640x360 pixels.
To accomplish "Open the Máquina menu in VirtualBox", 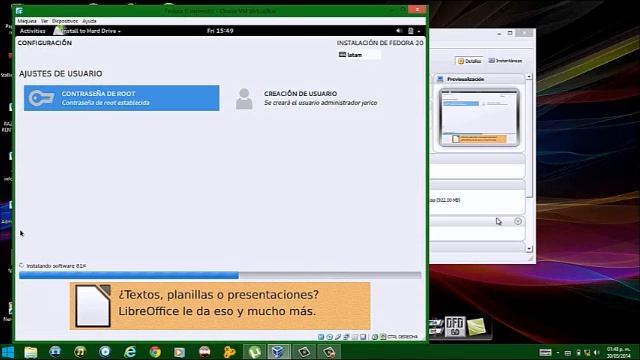I will pyautogui.click(x=27, y=21).
